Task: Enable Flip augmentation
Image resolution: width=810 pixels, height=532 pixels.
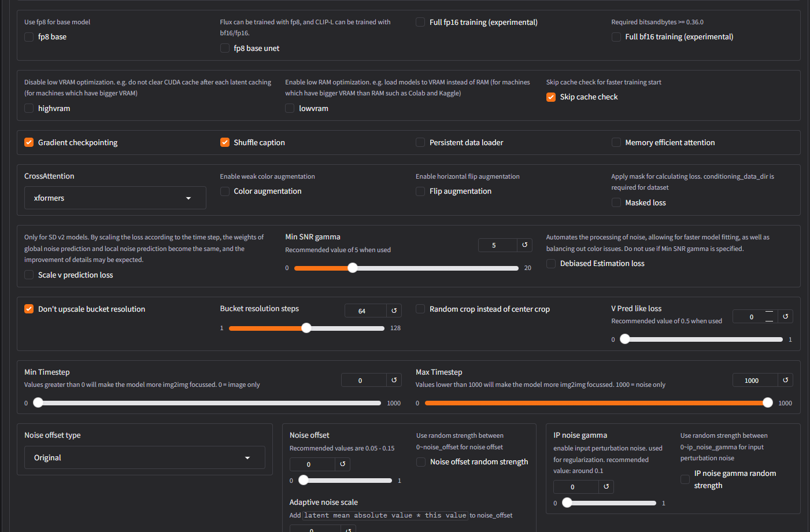Action: (x=420, y=191)
